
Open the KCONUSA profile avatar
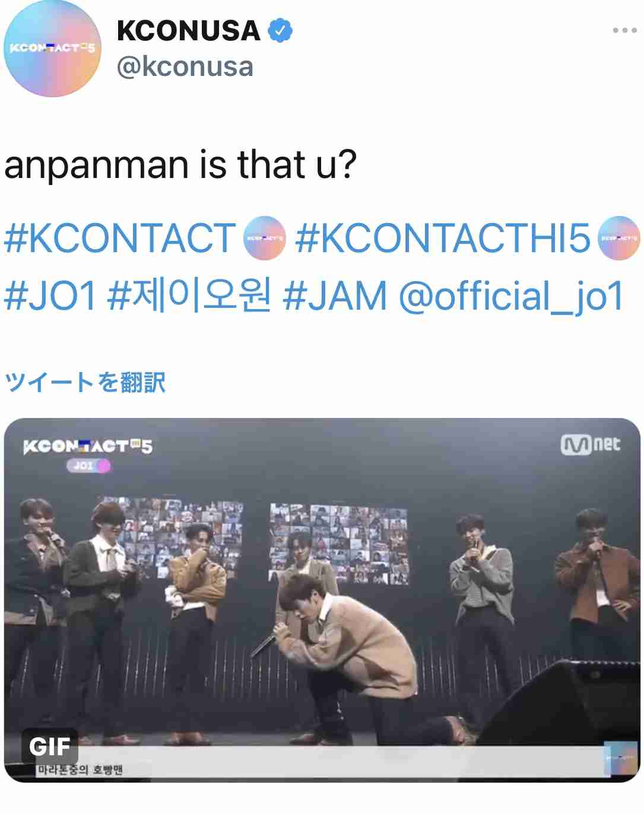(53, 49)
